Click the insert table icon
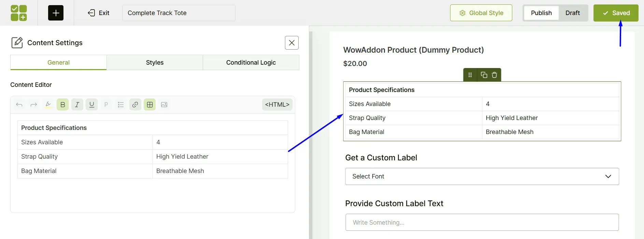 (149, 105)
